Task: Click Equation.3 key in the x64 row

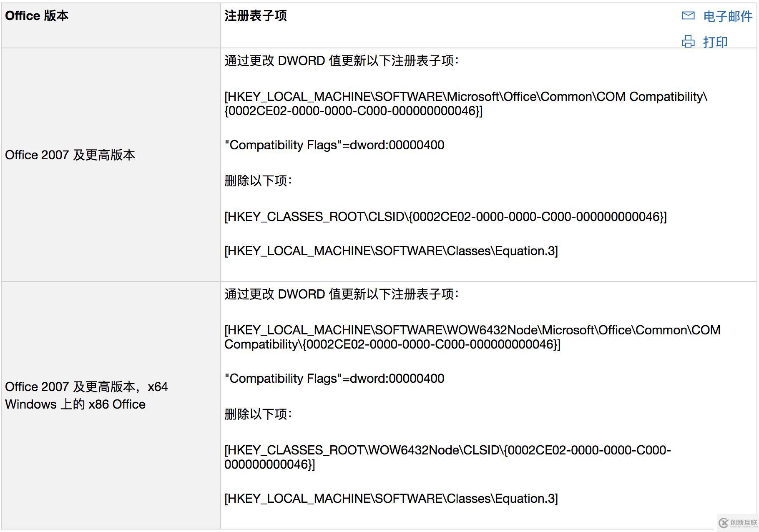Action: pos(391,499)
